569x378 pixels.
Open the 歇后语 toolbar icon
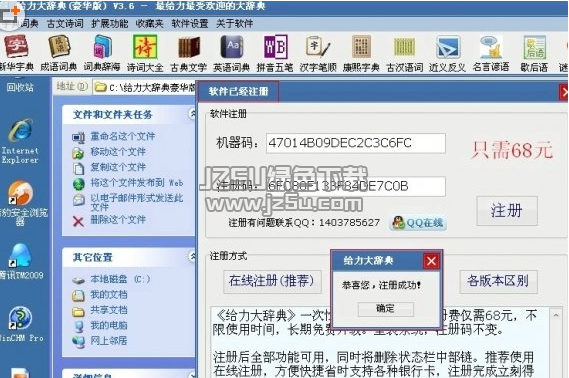[534, 53]
